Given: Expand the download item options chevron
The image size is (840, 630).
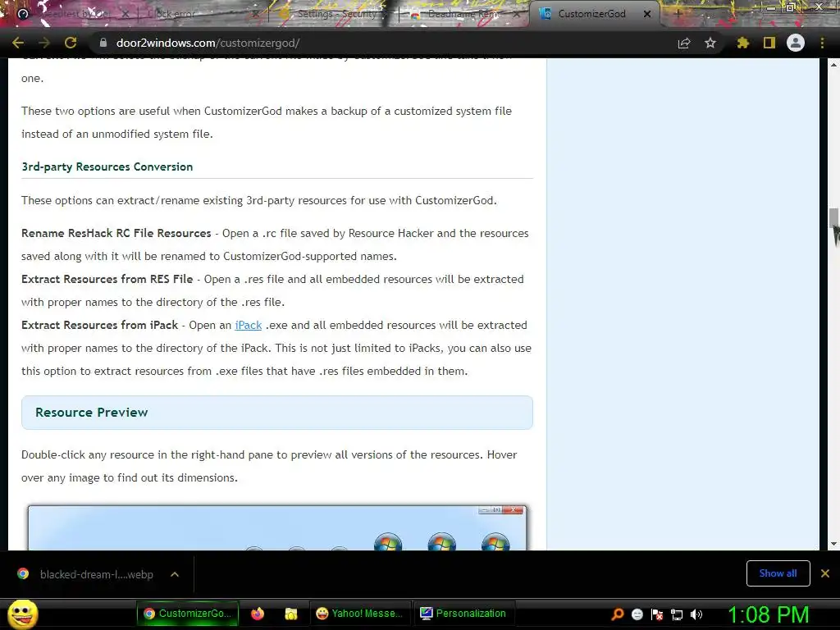Looking at the screenshot, I should (x=175, y=574).
